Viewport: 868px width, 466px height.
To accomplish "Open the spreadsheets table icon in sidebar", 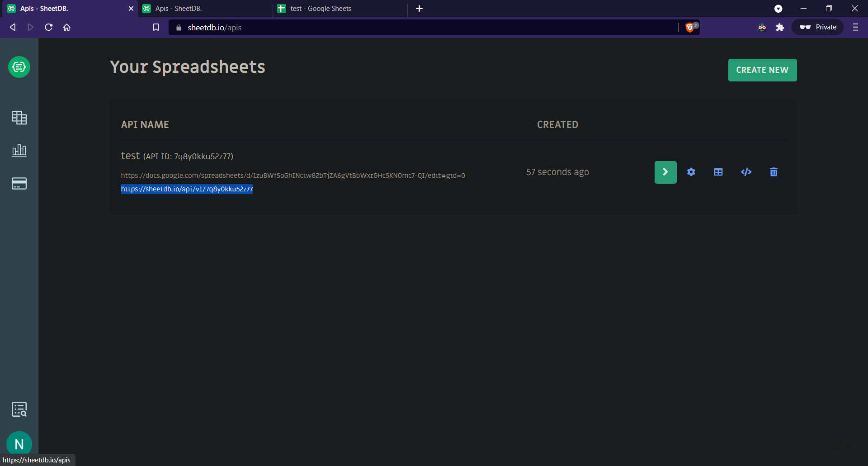I will [x=19, y=118].
